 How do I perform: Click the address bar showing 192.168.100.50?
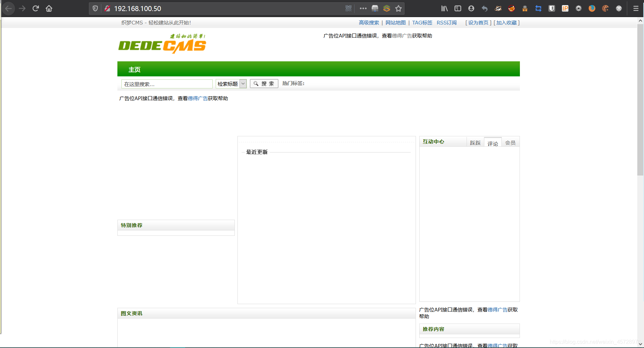tap(228, 8)
